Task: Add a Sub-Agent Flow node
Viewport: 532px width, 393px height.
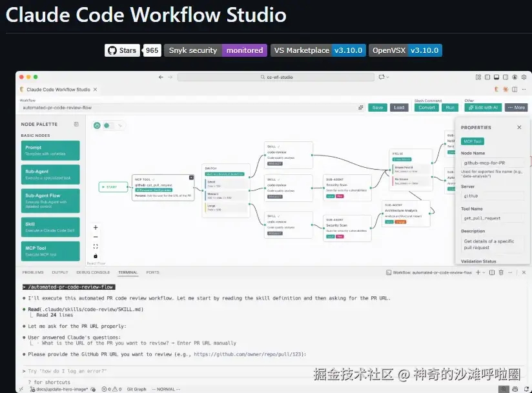Action: pyautogui.click(x=50, y=201)
